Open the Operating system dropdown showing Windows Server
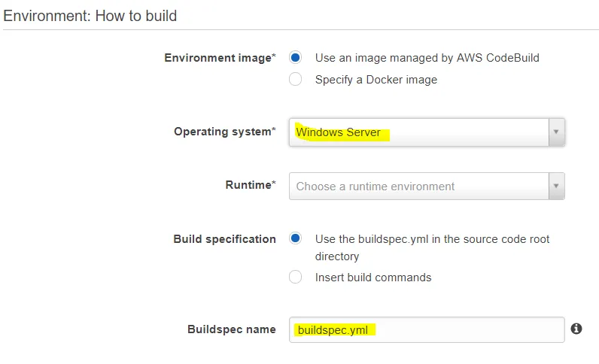 [x=418, y=132]
